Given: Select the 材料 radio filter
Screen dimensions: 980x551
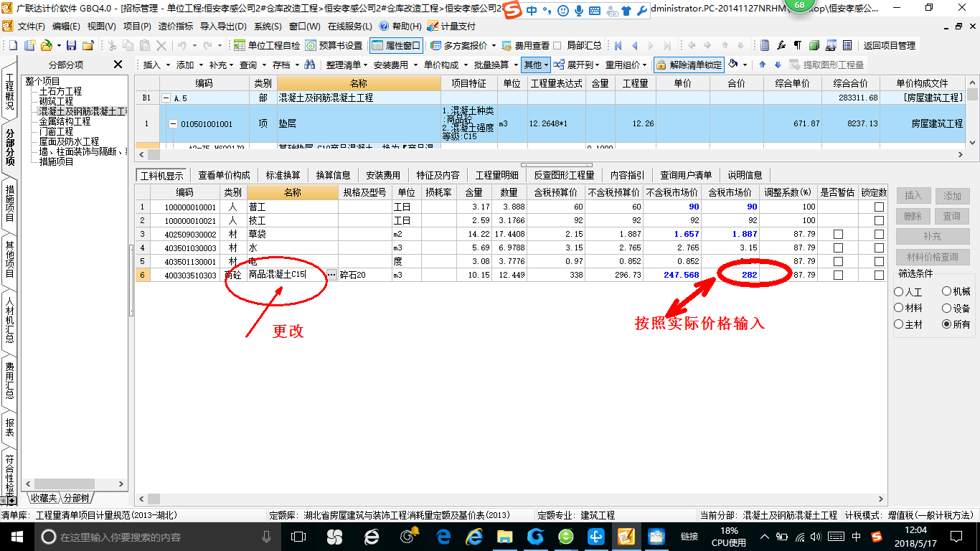Looking at the screenshot, I should tap(898, 308).
